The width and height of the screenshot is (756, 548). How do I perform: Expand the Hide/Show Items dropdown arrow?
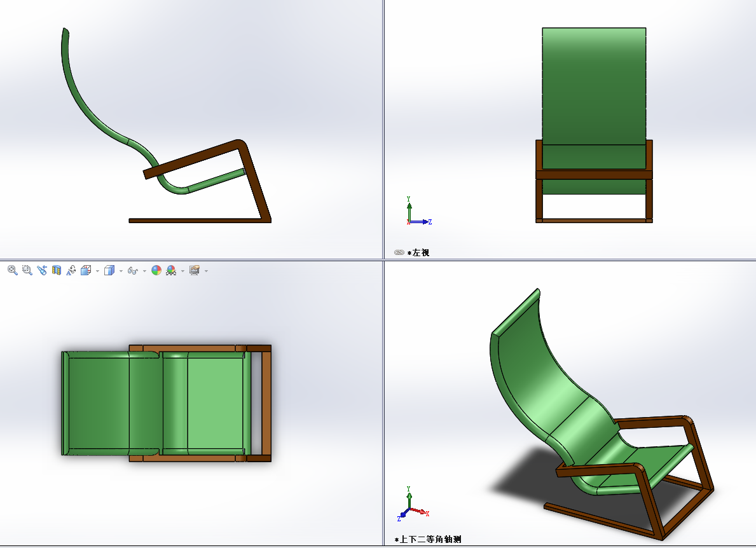[144, 271]
